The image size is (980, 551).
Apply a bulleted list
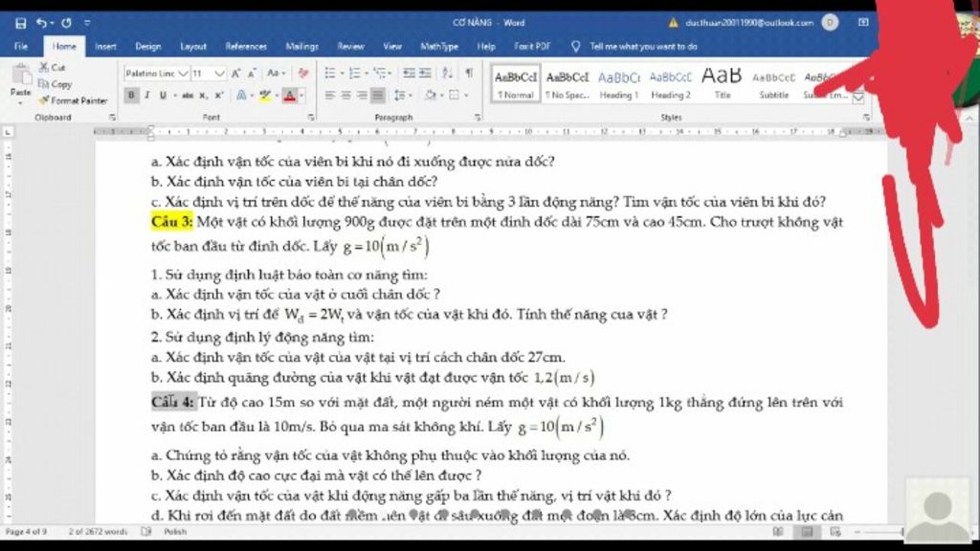(330, 74)
